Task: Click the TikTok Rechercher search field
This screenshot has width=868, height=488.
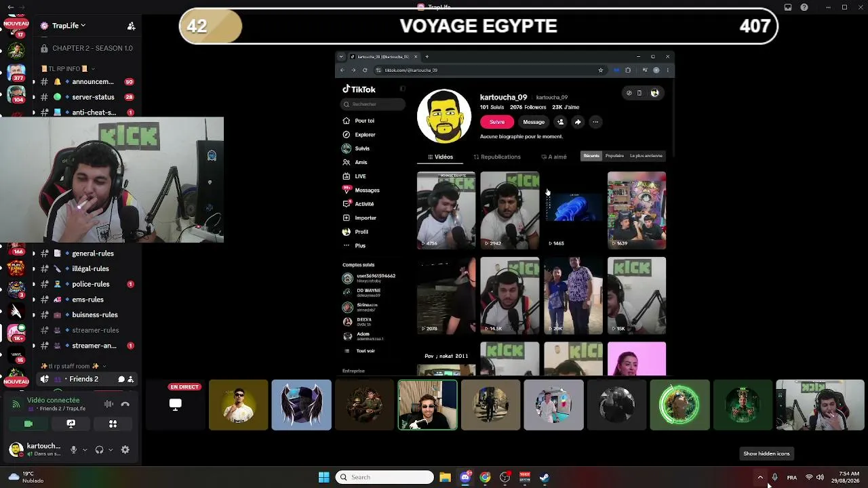Action: 373,104
